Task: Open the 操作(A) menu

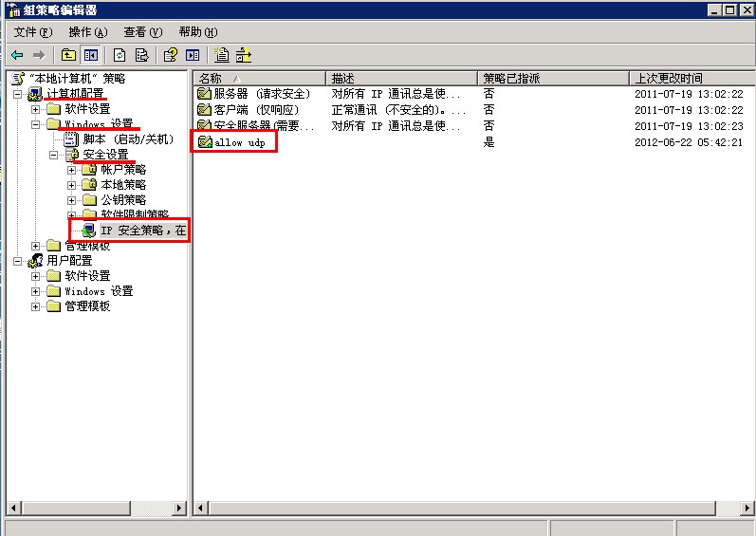Action: pyautogui.click(x=87, y=32)
